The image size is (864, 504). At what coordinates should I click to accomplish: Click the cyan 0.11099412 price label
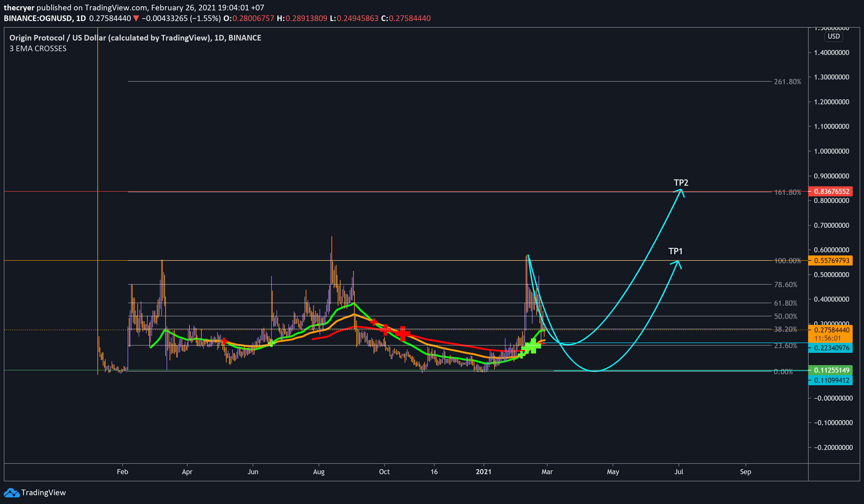coord(830,380)
